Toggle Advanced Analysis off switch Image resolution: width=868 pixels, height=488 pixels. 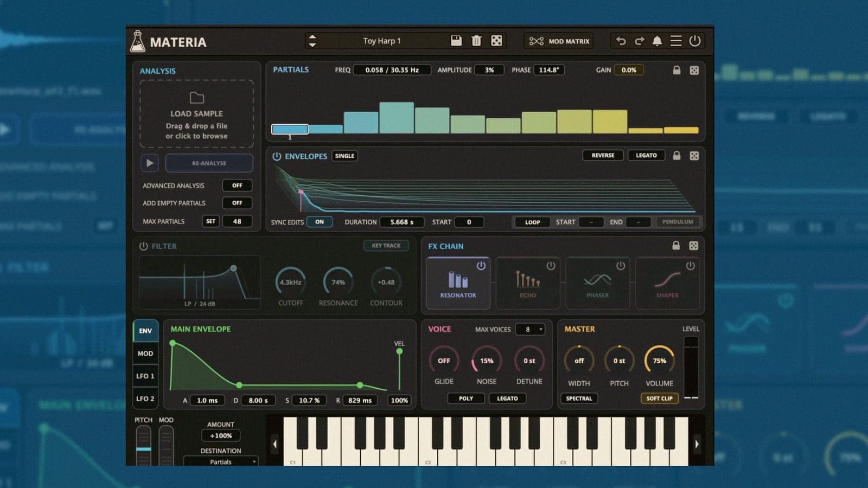tap(237, 185)
